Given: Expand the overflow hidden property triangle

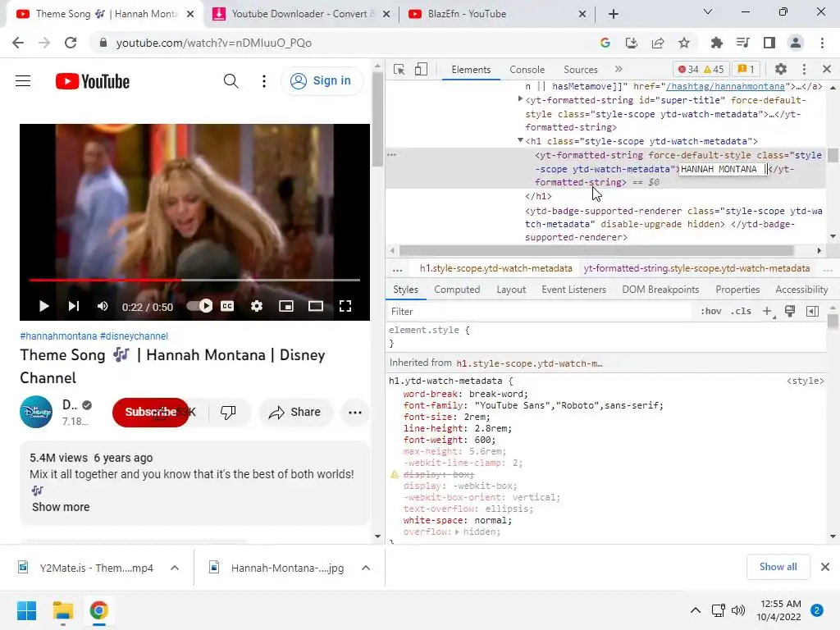Looking at the screenshot, I should click(457, 532).
